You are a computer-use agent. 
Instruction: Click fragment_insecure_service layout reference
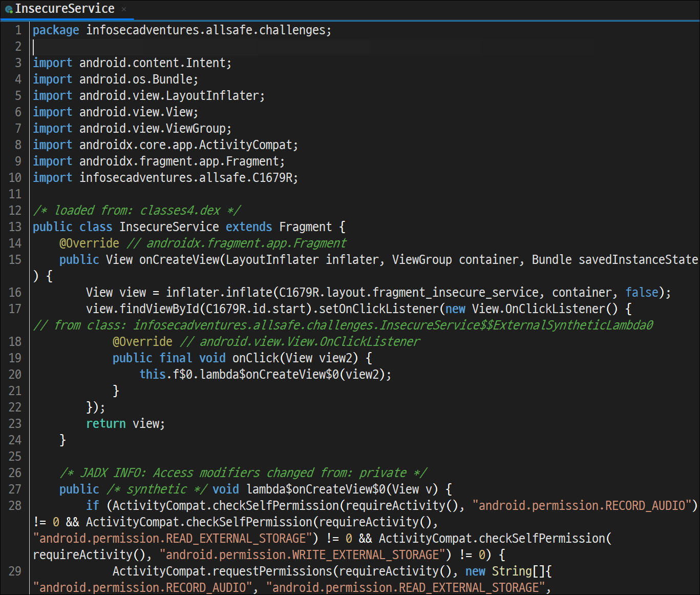(x=456, y=293)
